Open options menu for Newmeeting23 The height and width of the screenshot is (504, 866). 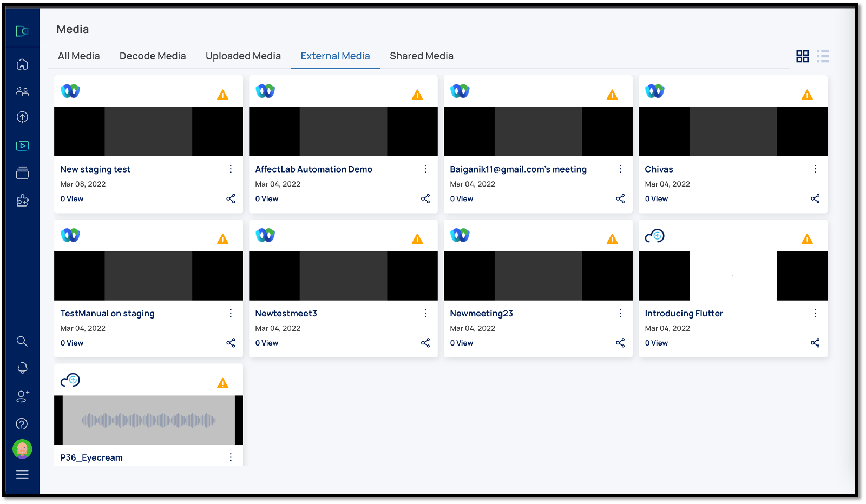pos(620,313)
